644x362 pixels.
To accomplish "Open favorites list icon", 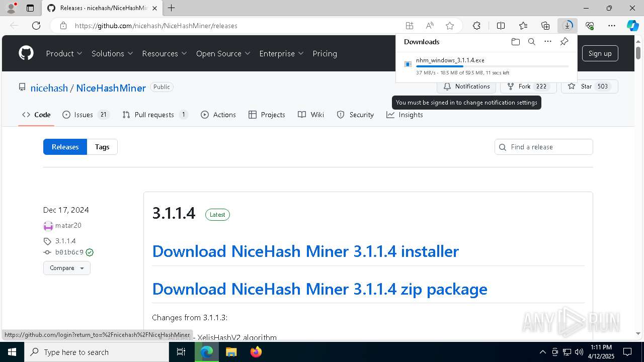I will tap(523, 26).
